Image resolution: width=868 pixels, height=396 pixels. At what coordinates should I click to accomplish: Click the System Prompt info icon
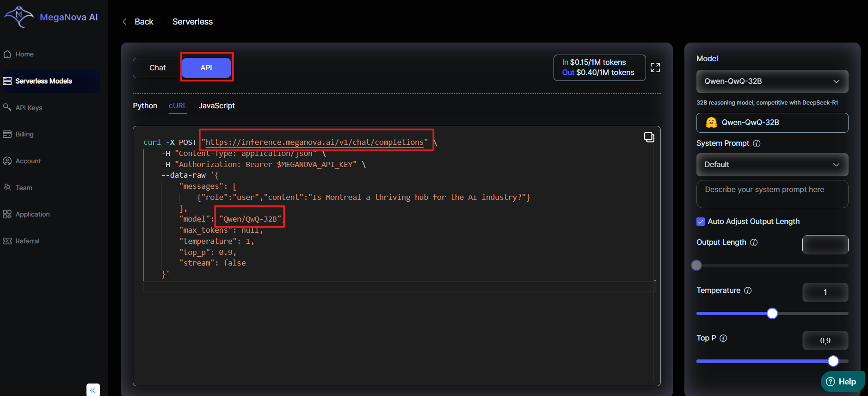tap(757, 143)
